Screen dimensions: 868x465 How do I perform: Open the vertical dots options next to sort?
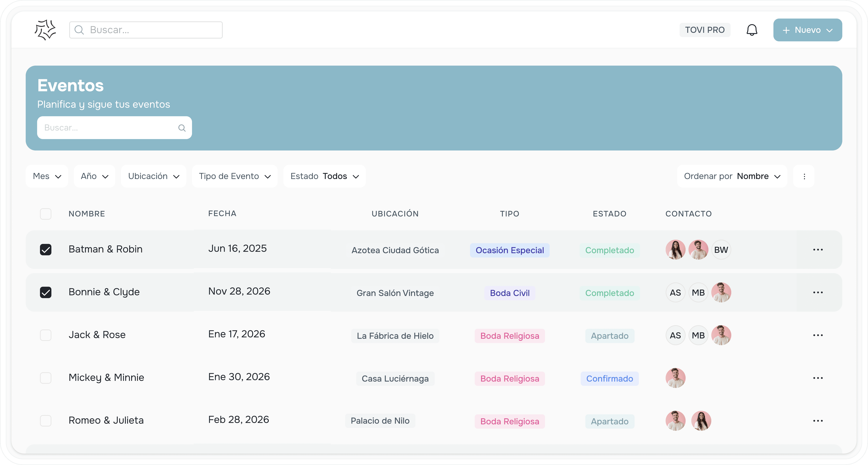(x=804, y=177)
